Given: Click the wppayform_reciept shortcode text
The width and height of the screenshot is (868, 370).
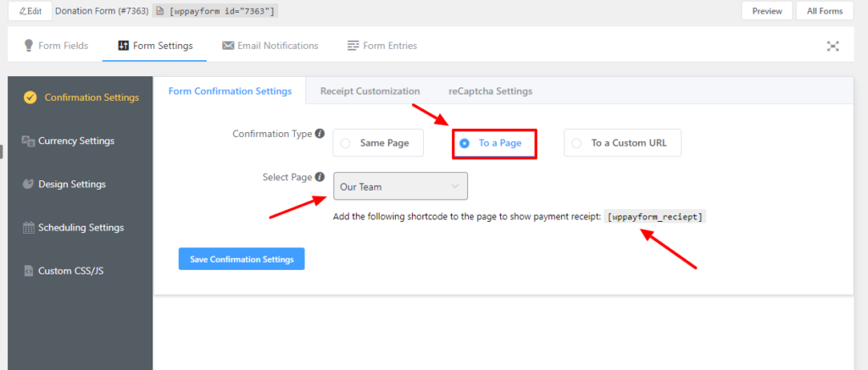Looking at the screenshot, I should 655,217.
